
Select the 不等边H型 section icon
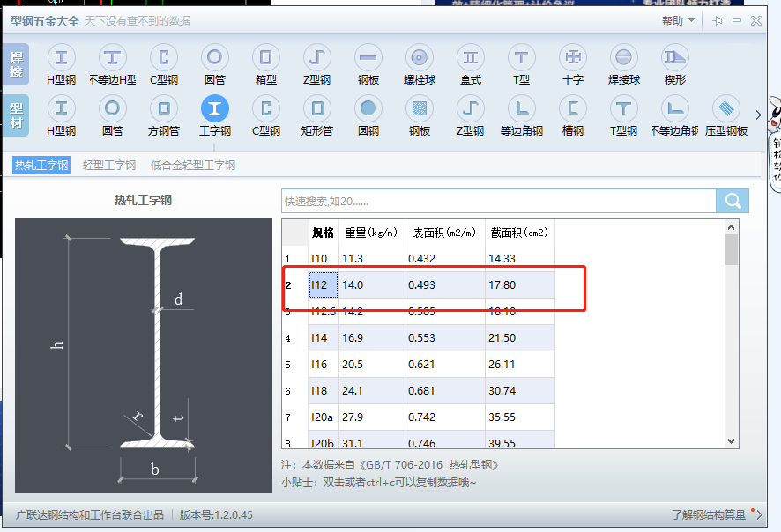click(113, 58)
